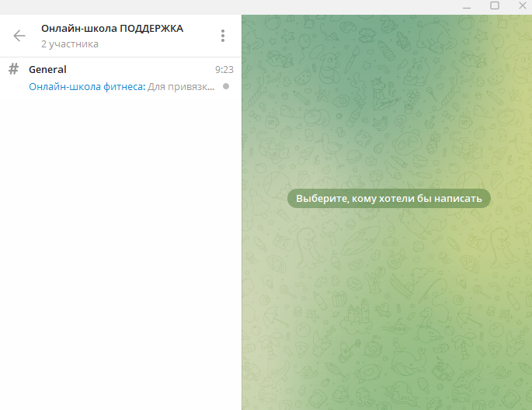The width and height of the screenshot is (532, 410).
Task: Click blank space between General and 9:23
Action: click(140, 69)
